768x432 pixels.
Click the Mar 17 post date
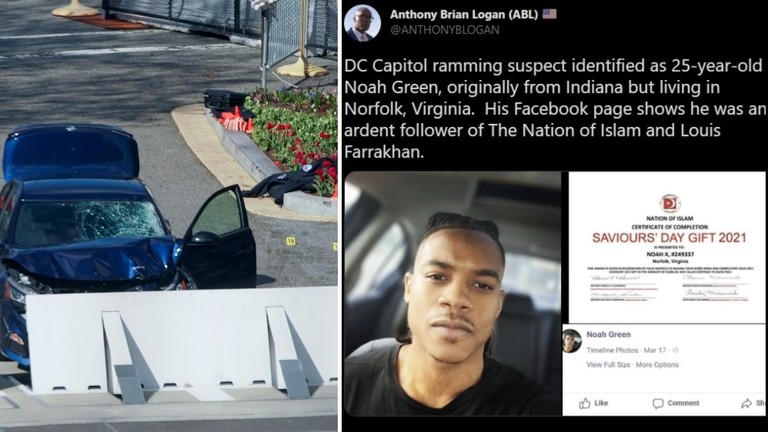click(655, 350)
